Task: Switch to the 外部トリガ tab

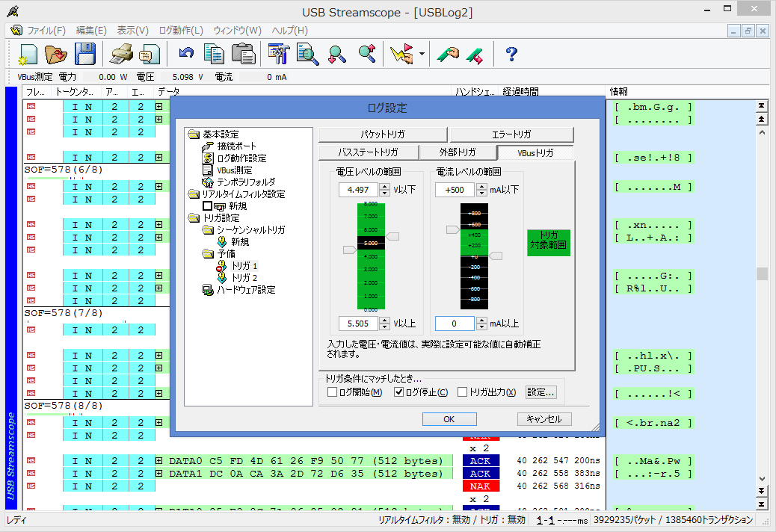Action: click(458, 152)
